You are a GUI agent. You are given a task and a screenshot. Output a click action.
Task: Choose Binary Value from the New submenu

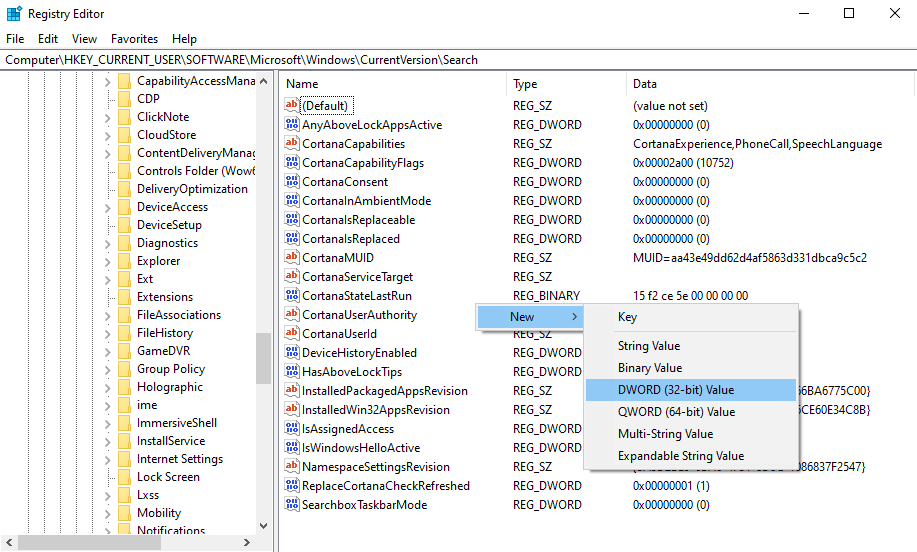click(x=691, y=368)
